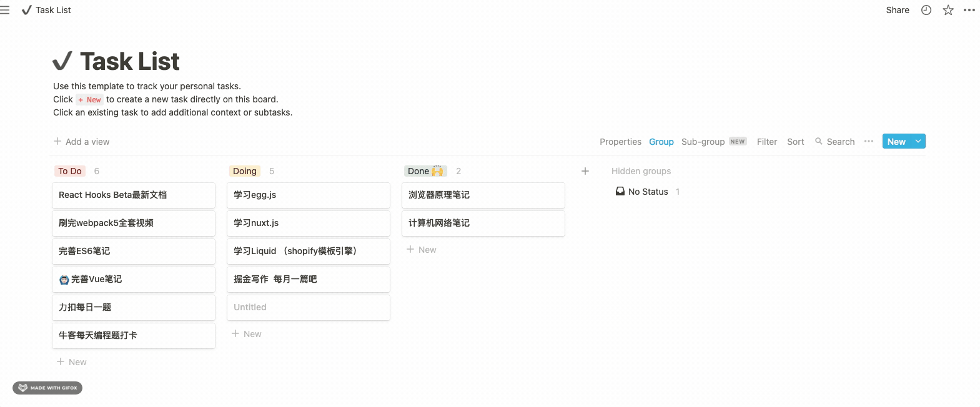Click the Doing group label
Image resolution: width=980 pixels, height=407 pixels.
click(245, 171)
